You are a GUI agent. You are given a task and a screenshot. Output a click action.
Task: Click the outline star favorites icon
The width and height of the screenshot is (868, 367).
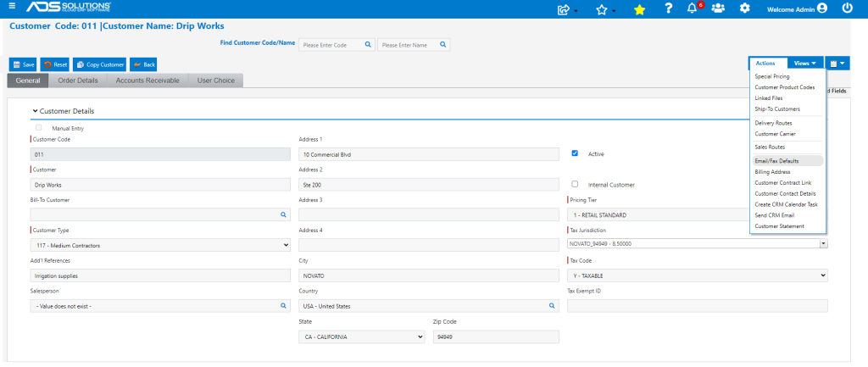click(602, 9)
